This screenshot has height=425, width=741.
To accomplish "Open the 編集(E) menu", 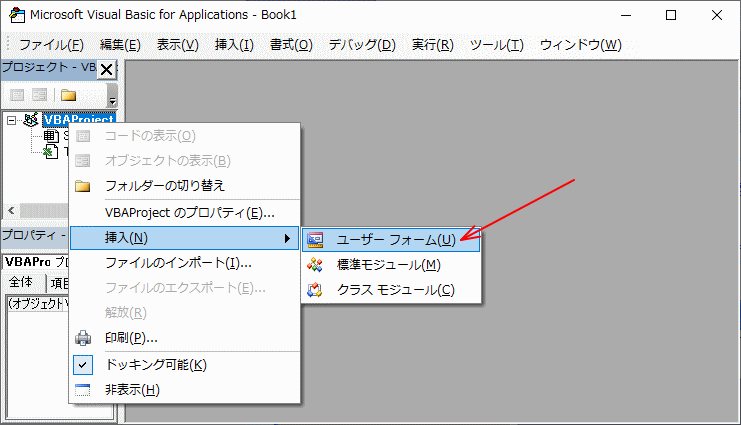I will point(120,45).
